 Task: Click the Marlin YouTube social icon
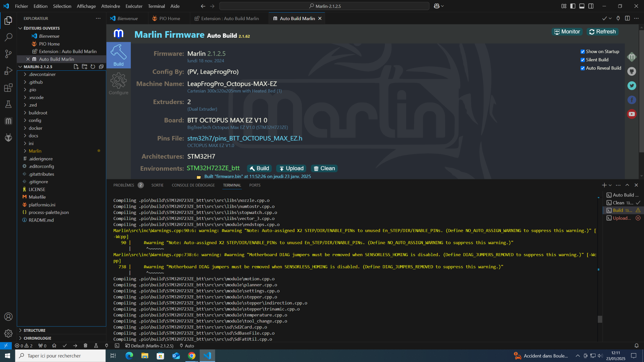631,114
